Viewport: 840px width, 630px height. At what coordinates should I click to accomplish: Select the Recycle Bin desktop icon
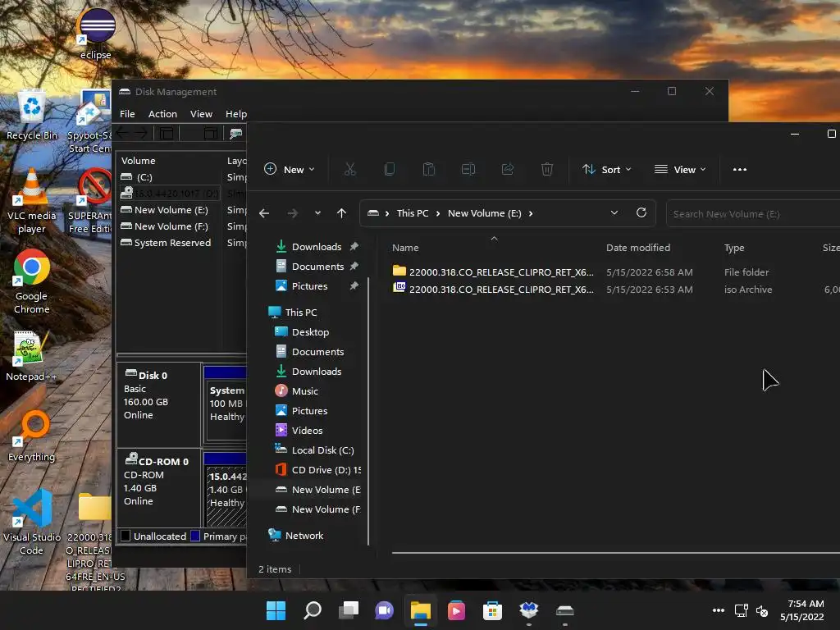[32, 115]
